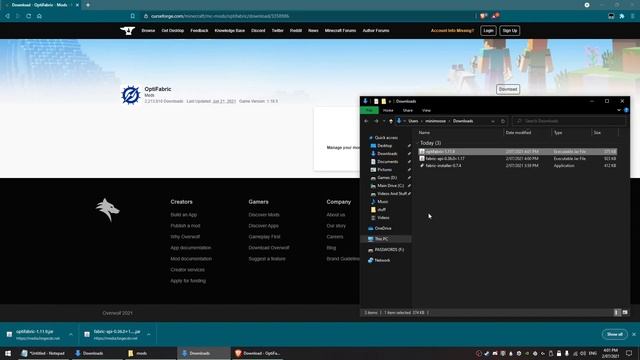Viewport: 640px width, 360px height.
Task: Go back in the File Explorer window
Action: [366, 121]
